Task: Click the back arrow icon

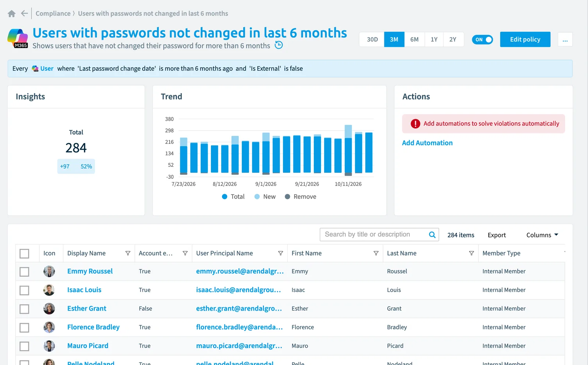Action: coord(24,14)
